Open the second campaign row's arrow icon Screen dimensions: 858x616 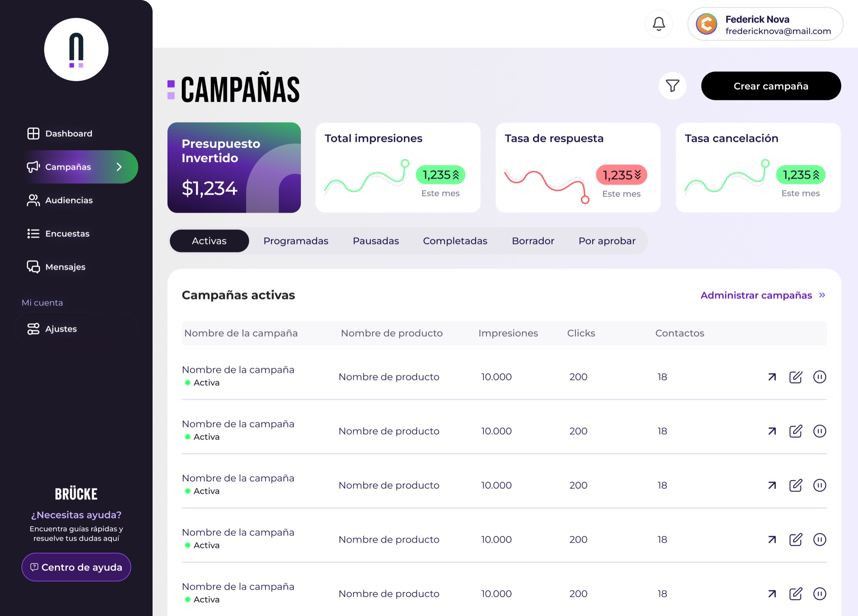772,431
